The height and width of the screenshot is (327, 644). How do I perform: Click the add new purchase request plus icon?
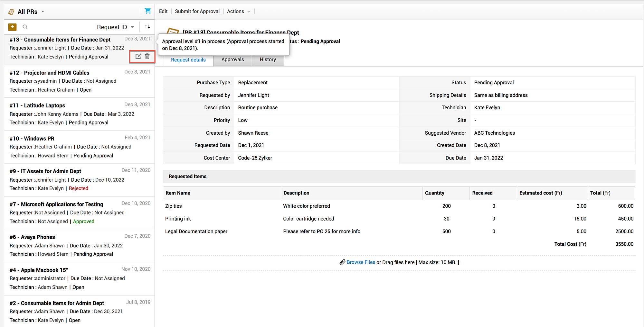[x=12, y=27]
